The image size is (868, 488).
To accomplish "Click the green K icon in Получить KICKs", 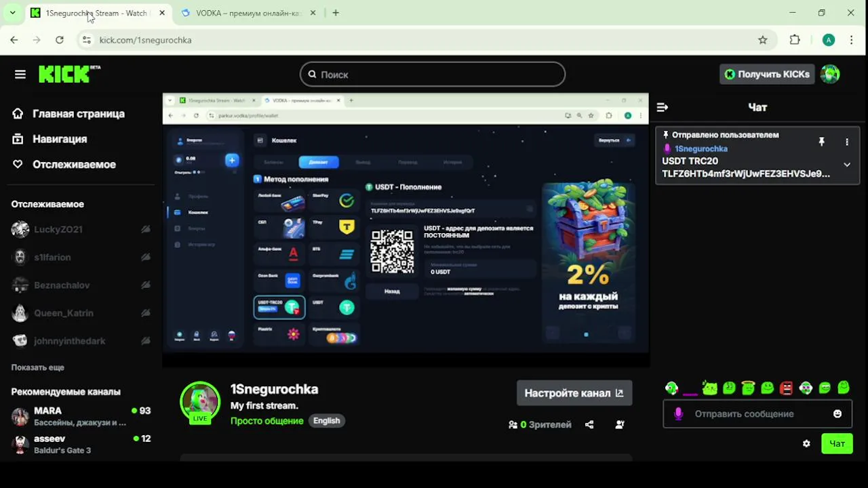I will coord(730,75).
